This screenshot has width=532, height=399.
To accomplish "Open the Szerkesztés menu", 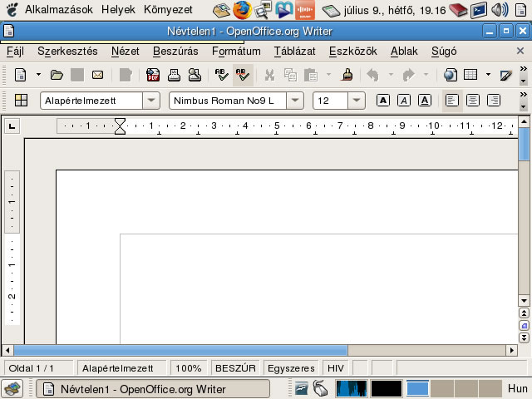I will tap(67, 52).
